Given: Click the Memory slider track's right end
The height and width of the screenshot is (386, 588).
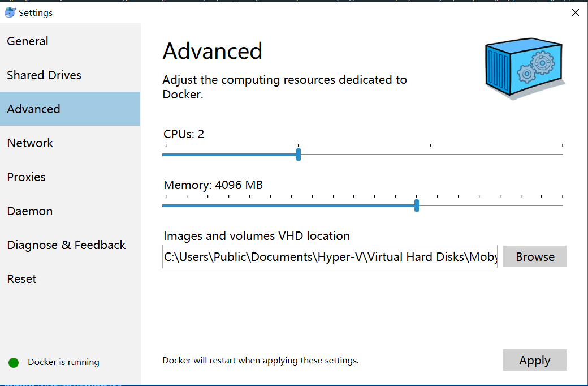Looking at the screenshot, I should point(561,205).
